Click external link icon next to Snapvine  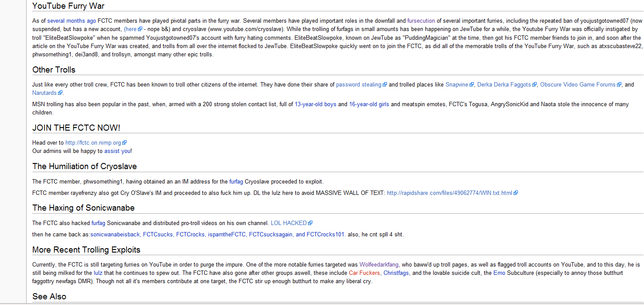[472, 85]
